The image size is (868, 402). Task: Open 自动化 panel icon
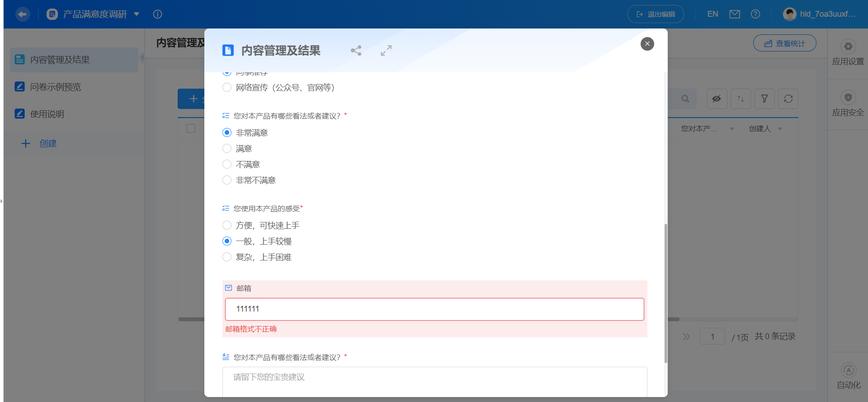click(848, 370)
